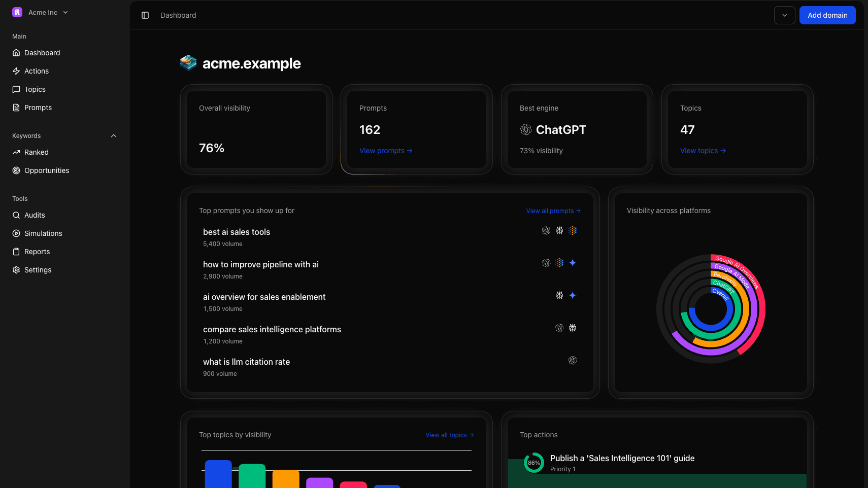Open dropdown next to Add domain
The image size is (868, 488).
(x=784, y=15)
